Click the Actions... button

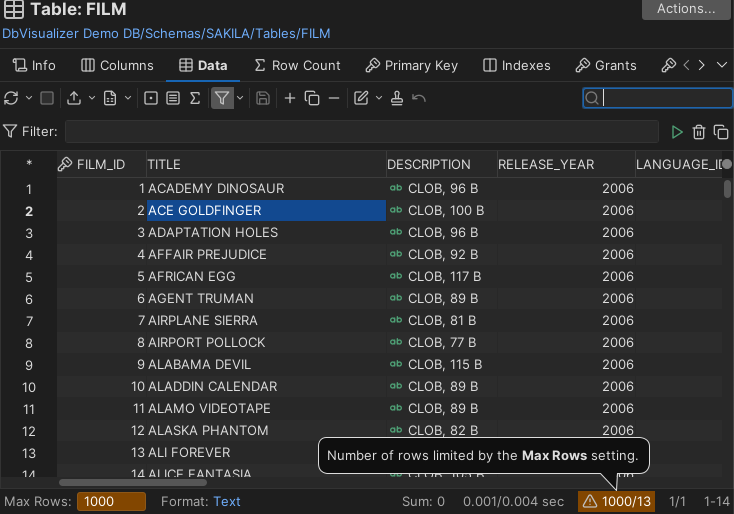[x=686, y=9]
